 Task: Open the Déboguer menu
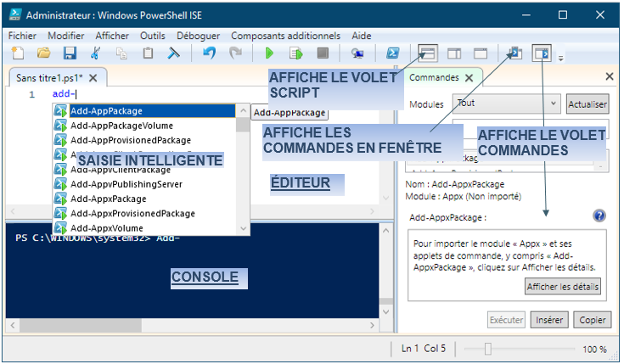198,36
